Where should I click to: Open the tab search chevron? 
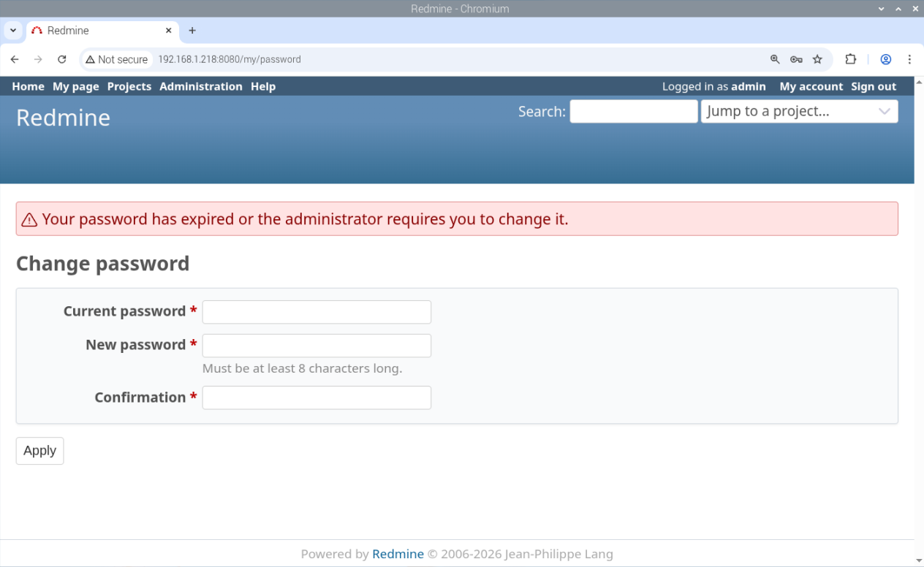click(12, 30)
